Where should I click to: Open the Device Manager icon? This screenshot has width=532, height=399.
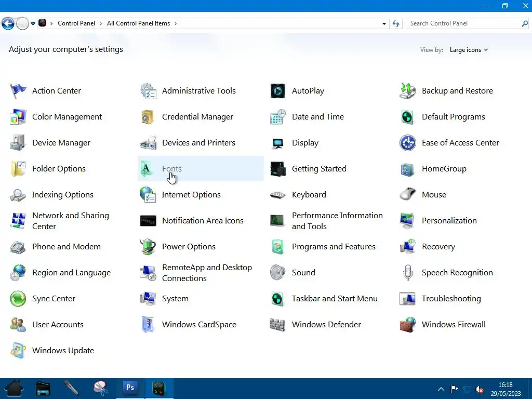click(18, 143)
